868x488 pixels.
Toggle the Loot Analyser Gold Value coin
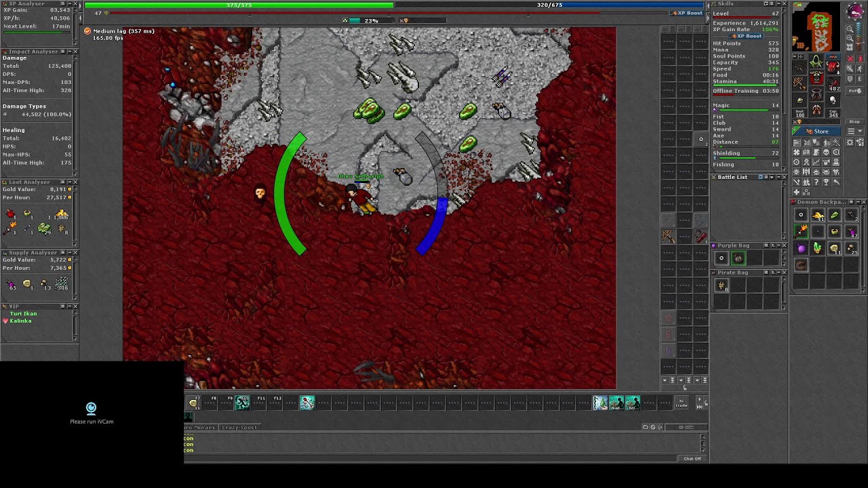(x=70, y=189)
